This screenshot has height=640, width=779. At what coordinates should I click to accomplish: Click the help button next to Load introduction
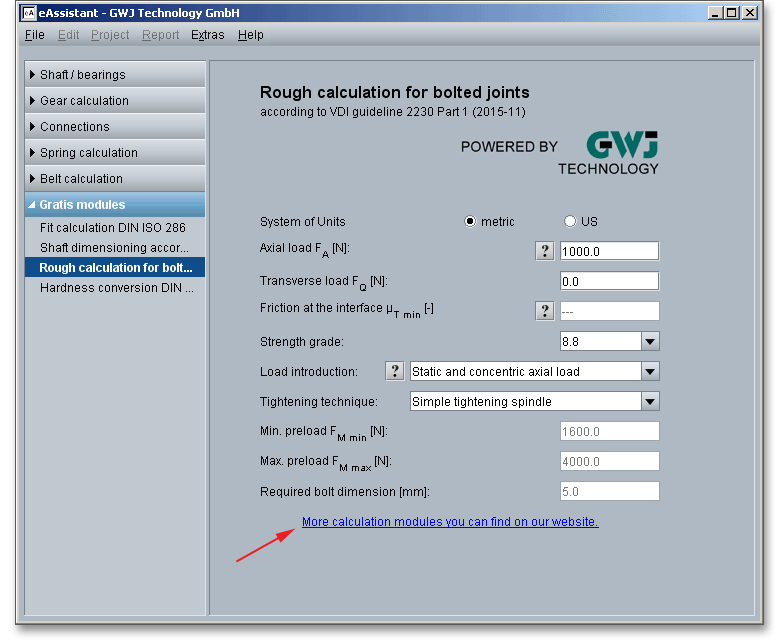(x=395, y=371)
